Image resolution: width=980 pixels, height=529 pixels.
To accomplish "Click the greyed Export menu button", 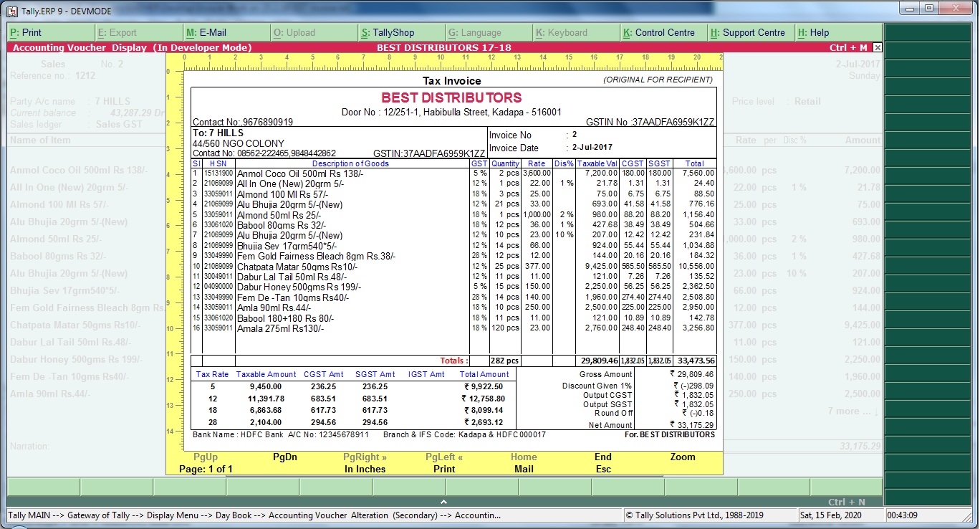I will pos(139,32).
